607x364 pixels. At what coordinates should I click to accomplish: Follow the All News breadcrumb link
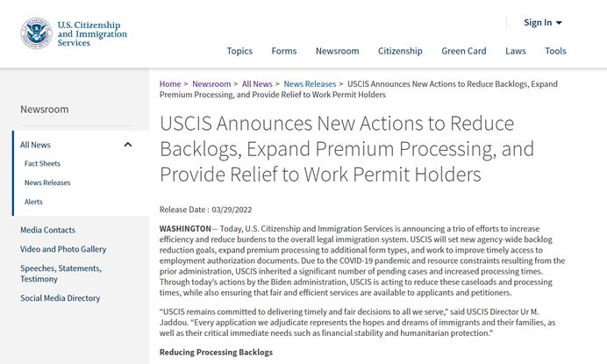tap(257, 84)
